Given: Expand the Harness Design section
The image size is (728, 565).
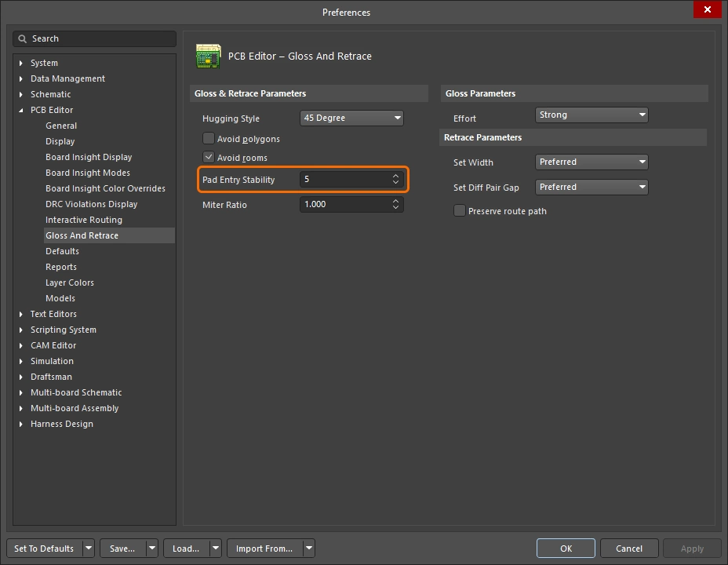Looking at the screenshot, I should (x=20, y=424).
